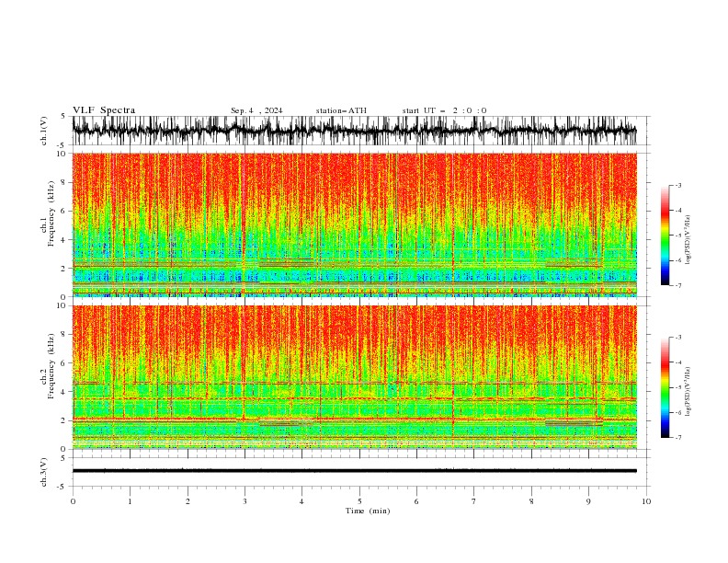
Task: Select the "ch.1(V)" axis label
Action: pyautogui.click(x=44, y=131)
